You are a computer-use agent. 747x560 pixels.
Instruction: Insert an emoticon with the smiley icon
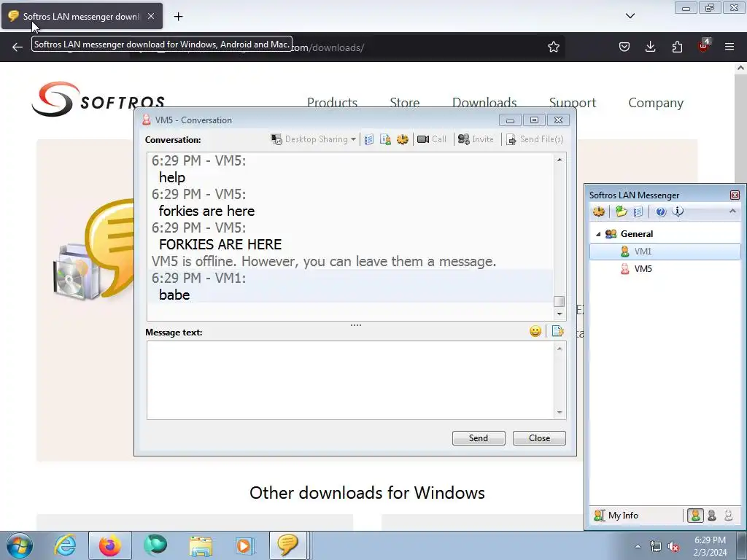[x=535, y=331]
